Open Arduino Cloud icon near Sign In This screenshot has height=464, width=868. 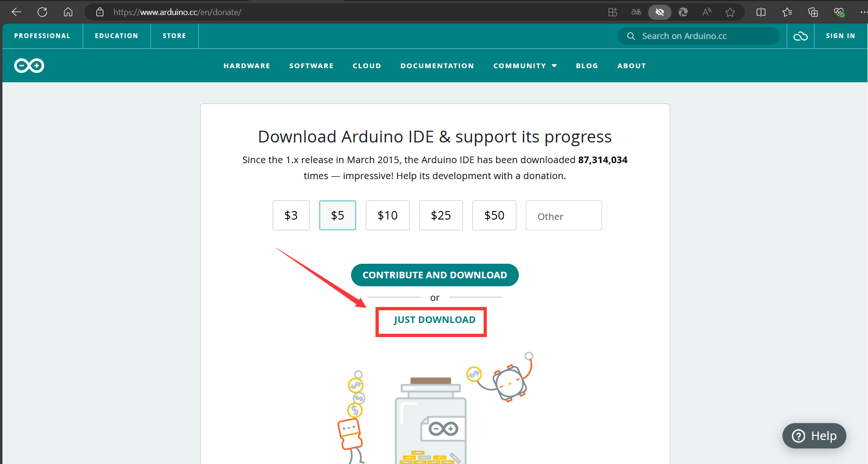tap(800, 36)
